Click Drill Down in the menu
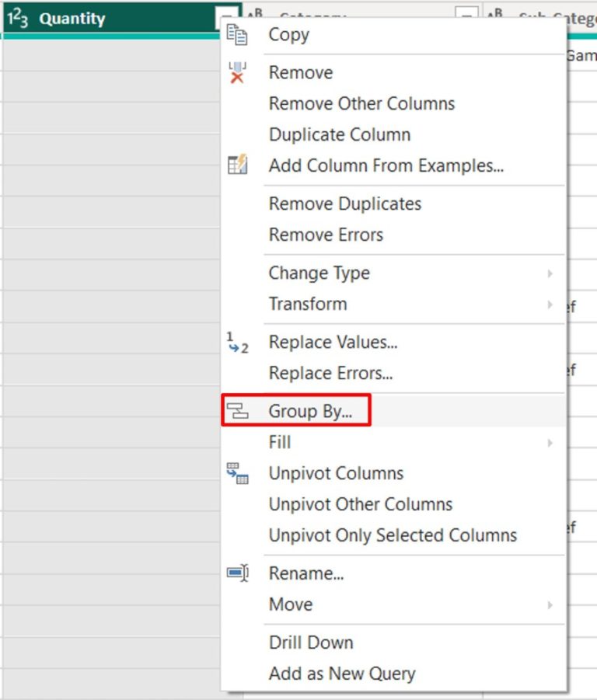 pyautogui.click(x=309, y=642)
